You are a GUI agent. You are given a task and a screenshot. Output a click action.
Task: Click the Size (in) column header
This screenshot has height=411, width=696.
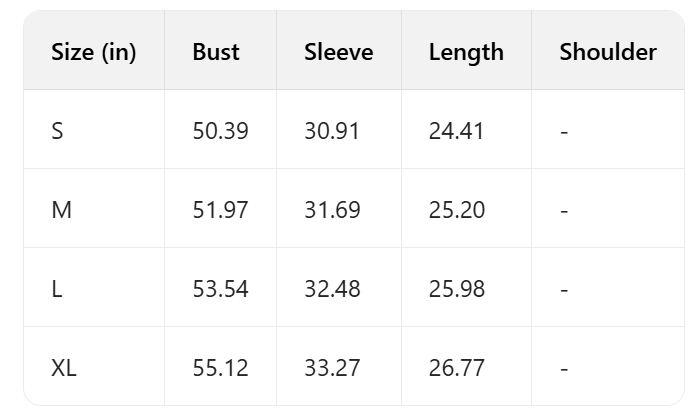pos(93,52)
